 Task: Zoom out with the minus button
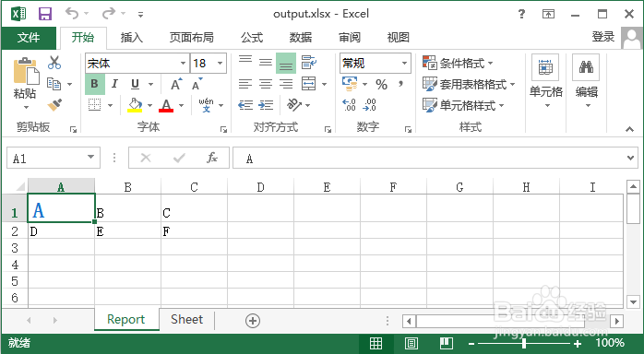point(471,343)
